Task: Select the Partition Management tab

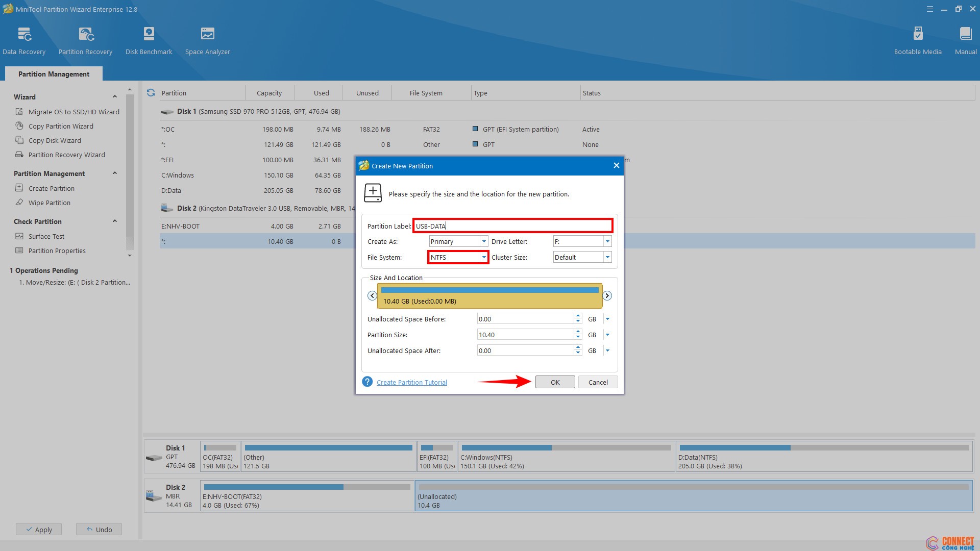Action: tap(54, 74)
